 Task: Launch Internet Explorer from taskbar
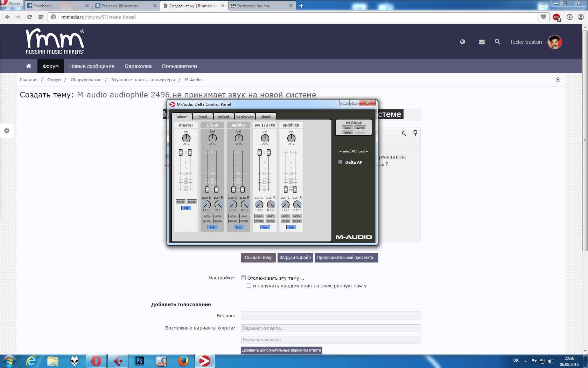[x=31, y=361]
